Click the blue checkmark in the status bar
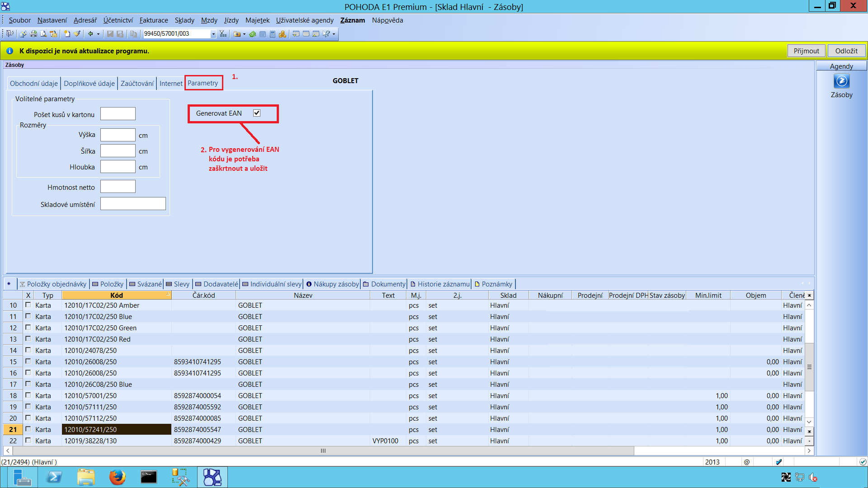This screenshot has width=868, height=488. click(778, 462)
